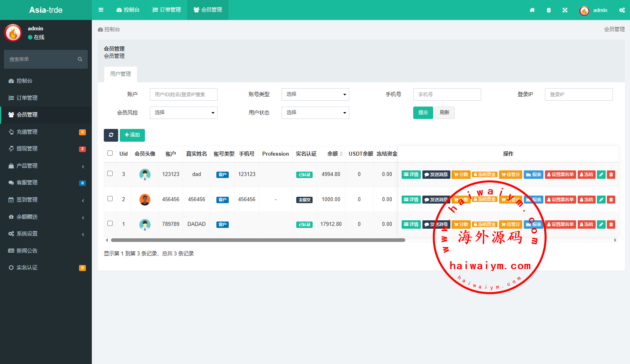This screenshot has height=364, width=630.
Task: Click the green 提交 button
Action: point(423,113)
